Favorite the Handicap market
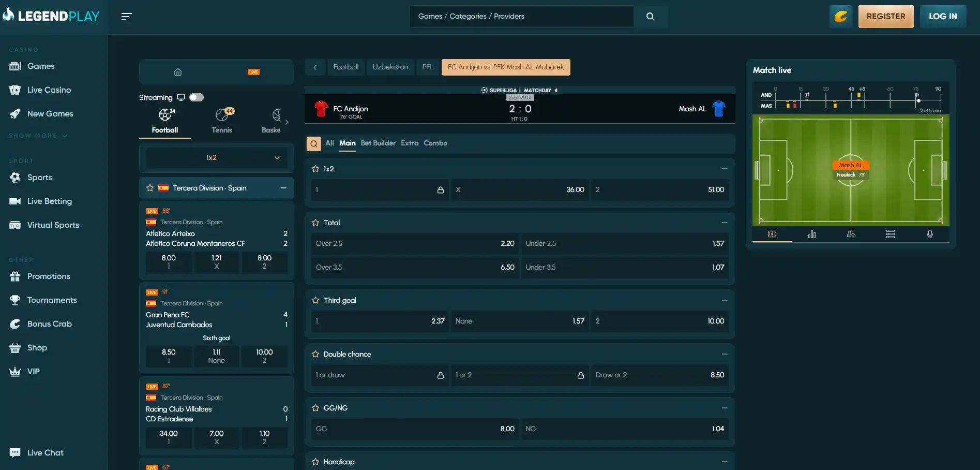 click(x=315, y=462)
